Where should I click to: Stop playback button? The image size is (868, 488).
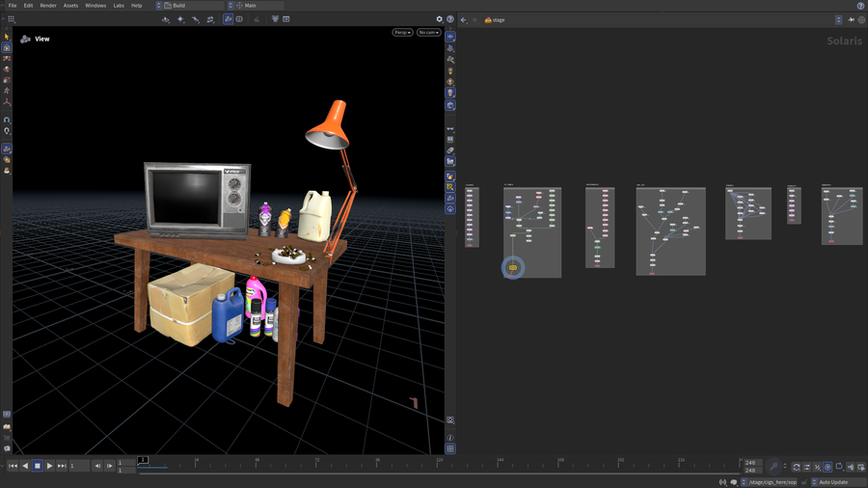(37, 466)
